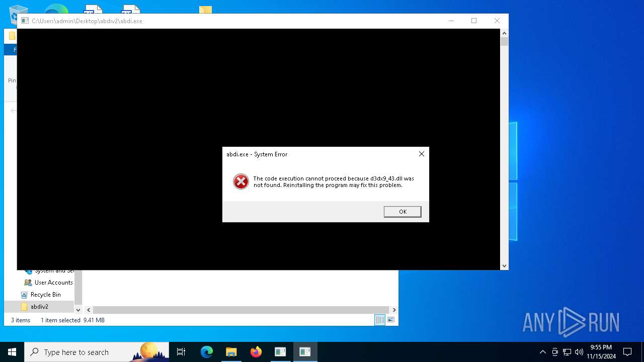
Task: Click '1 item selected 9.41 MB' status text
Action: (72, 320)
